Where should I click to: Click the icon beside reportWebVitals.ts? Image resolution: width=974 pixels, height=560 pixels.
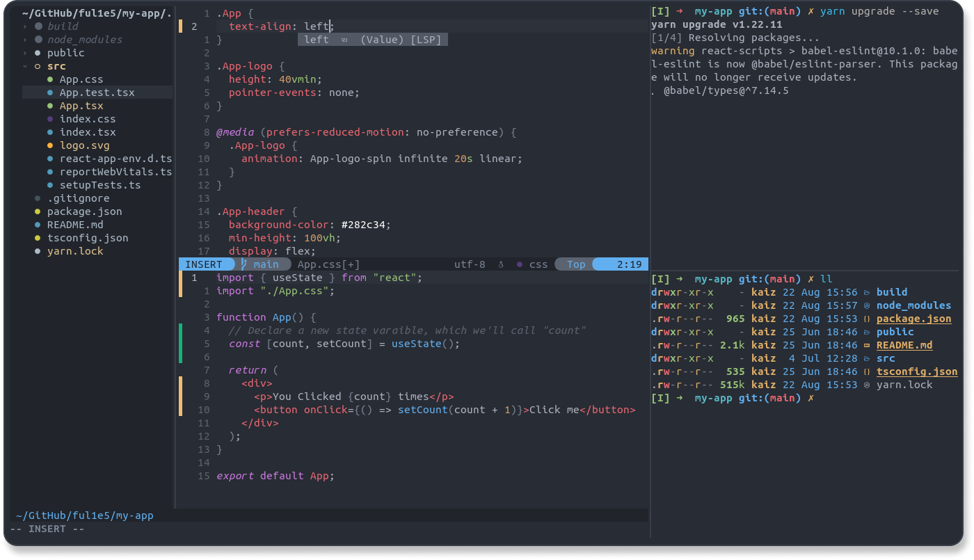click(x=50, y=172)
